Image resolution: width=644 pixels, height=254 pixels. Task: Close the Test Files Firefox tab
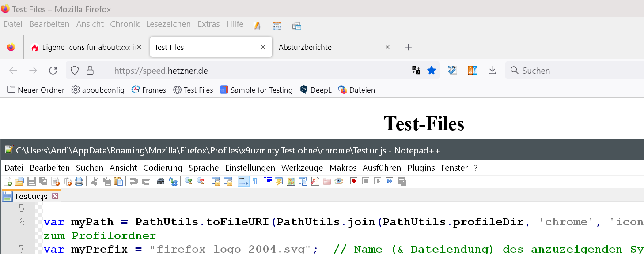(263, 47)
